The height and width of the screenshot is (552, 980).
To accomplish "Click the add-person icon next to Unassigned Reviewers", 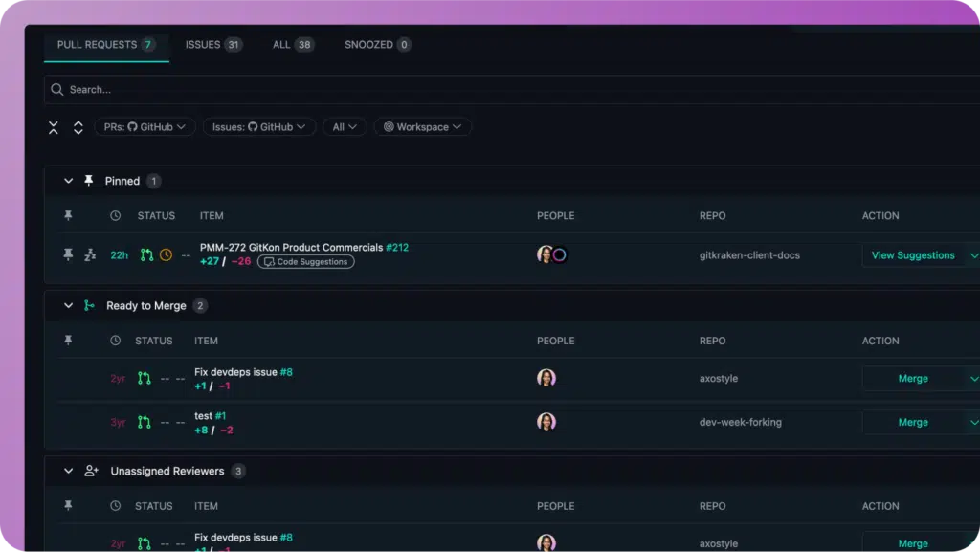I will click(91, 471).
